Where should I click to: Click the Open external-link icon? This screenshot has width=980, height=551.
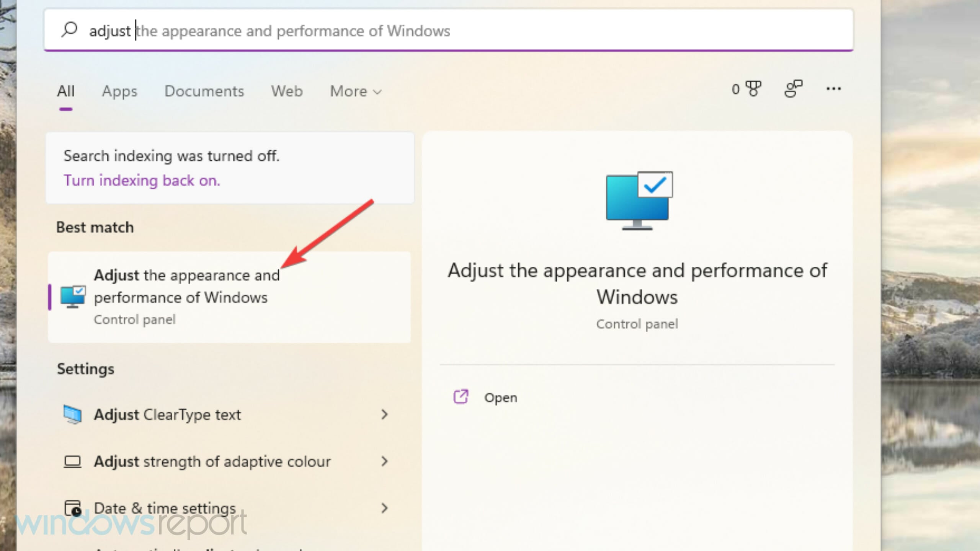(x=461, y=397)
